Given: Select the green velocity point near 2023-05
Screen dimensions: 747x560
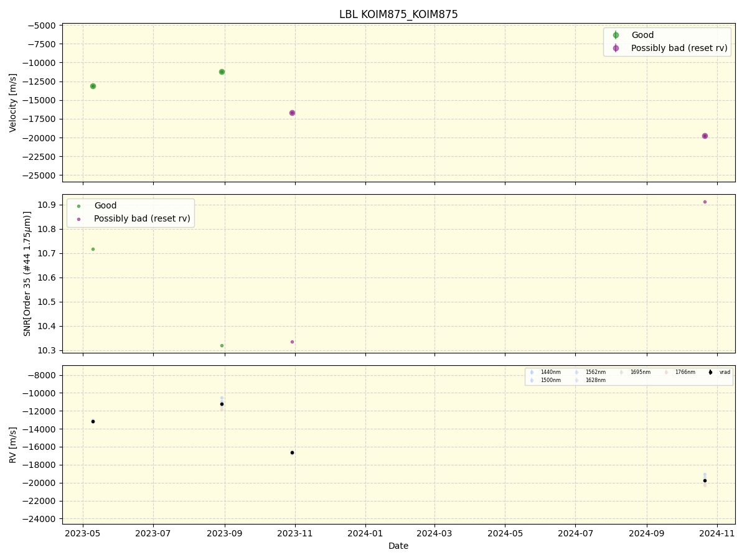Looking at the screenshot, I should (x=92, y=86).
